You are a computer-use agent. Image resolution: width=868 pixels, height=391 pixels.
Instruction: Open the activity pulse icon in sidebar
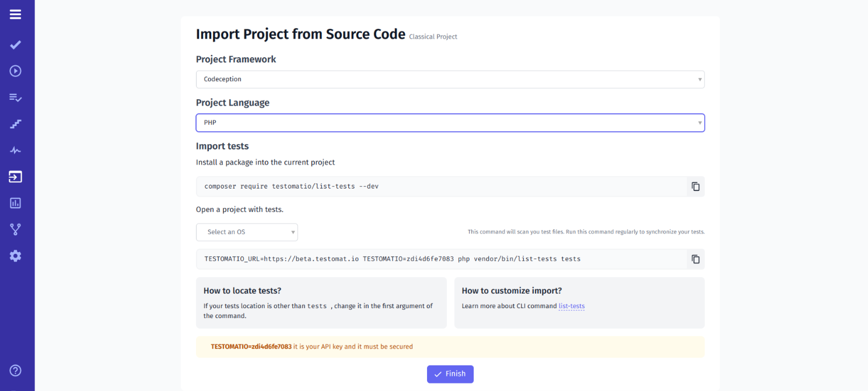(15, 150)
